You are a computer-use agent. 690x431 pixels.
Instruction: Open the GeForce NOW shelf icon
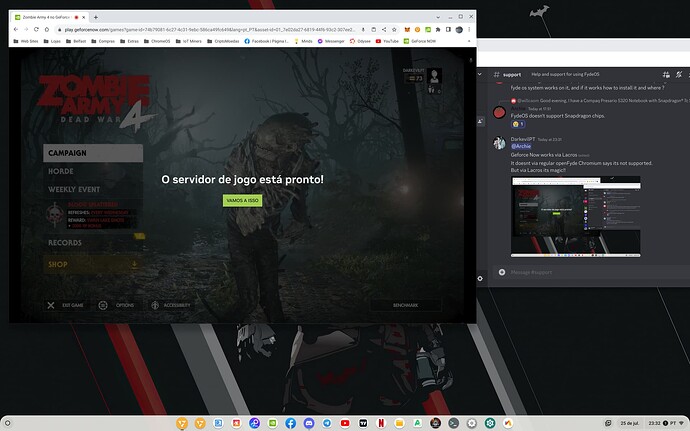(x=272, y=423)
